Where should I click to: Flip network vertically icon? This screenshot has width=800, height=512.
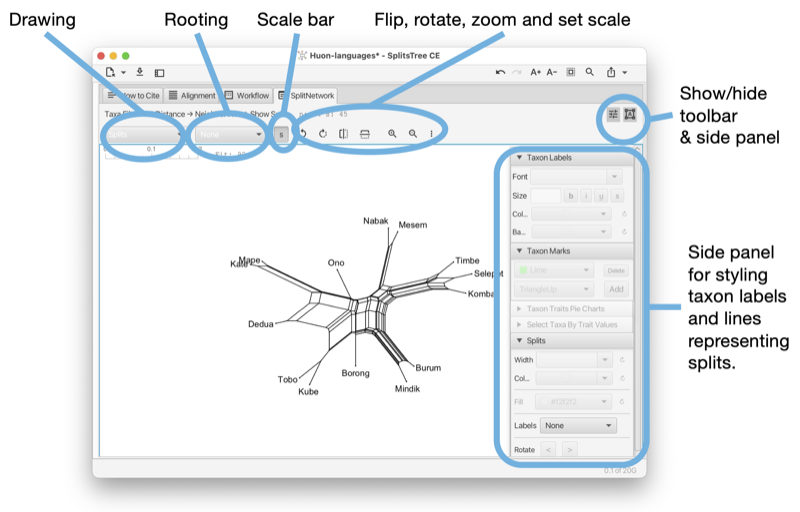pos(364,134)
